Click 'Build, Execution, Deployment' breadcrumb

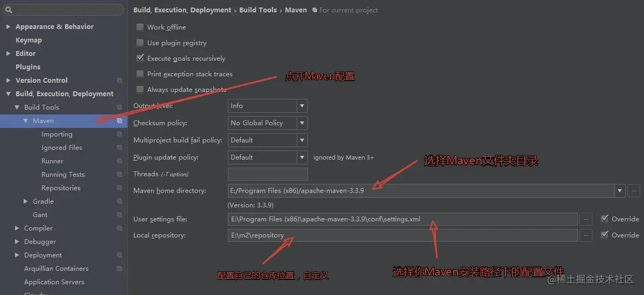point(182,10)
